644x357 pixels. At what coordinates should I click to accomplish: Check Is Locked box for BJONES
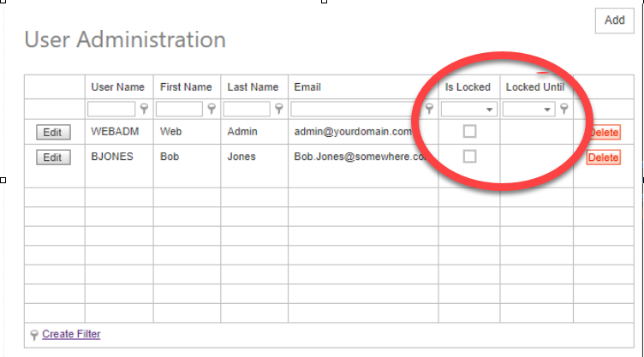tap(469, 157)
